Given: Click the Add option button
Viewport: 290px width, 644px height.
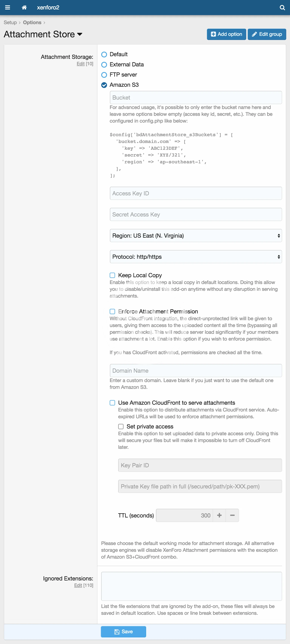Looking at the screenshot, I should [226, 34].
